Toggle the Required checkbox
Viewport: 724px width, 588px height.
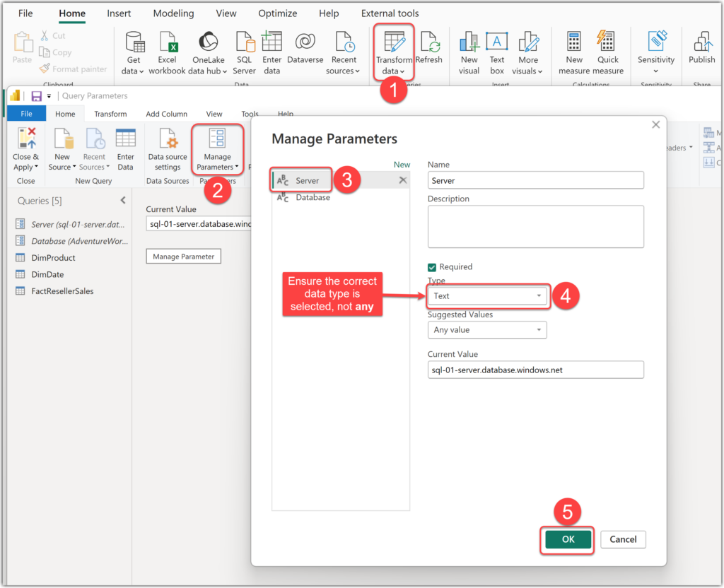(x=432, y=267)
